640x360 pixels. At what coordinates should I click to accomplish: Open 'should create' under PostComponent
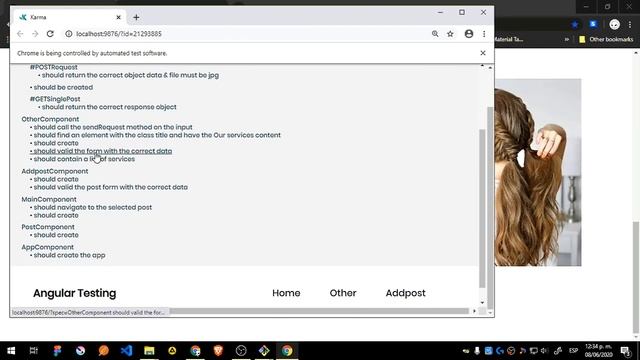56,235
